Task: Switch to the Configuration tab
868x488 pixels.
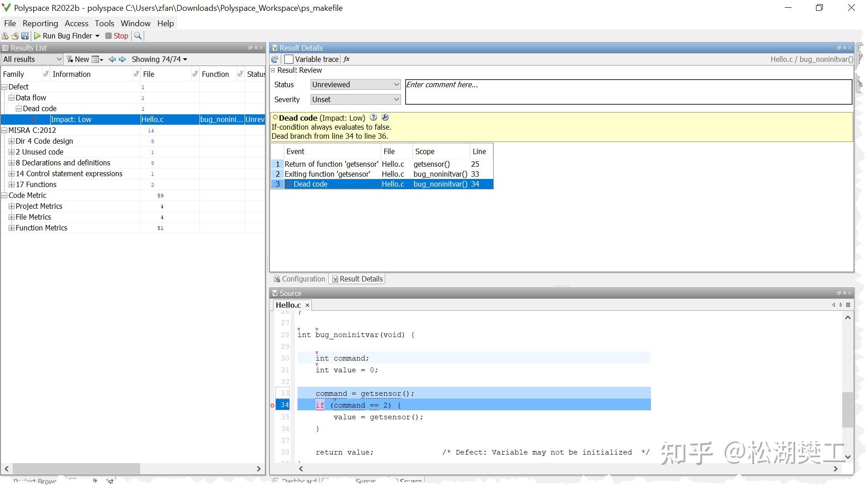Action: 299,279
